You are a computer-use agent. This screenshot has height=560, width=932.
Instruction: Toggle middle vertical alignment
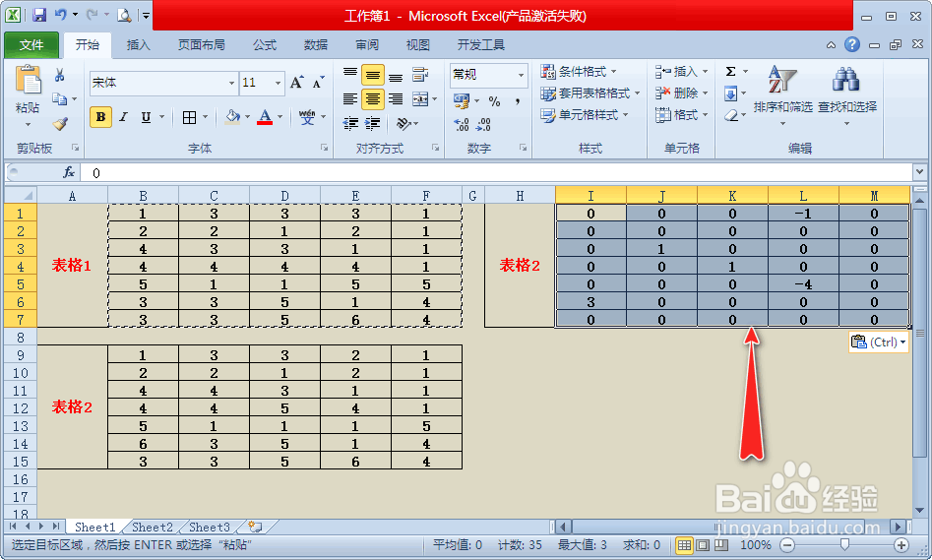[x=373, y=76]
